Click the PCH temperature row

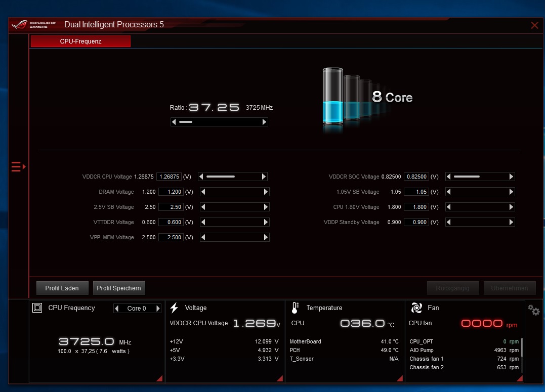coord(344,351)
